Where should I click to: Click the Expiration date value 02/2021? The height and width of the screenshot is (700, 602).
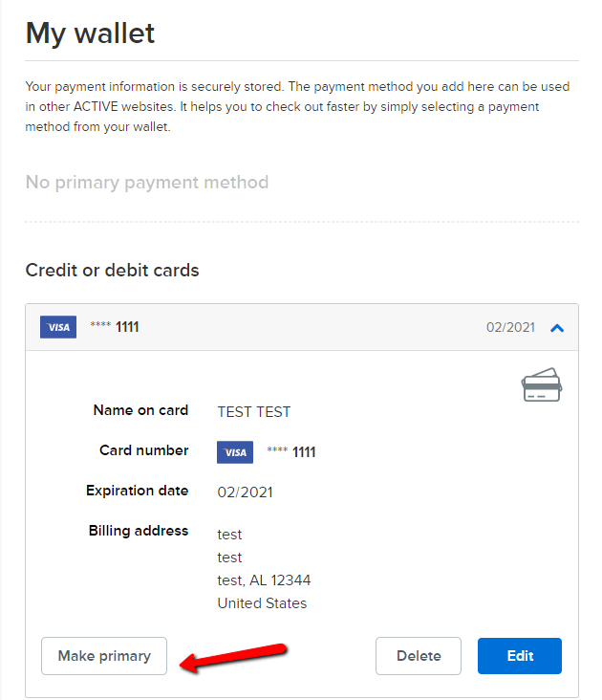[245, 492]
